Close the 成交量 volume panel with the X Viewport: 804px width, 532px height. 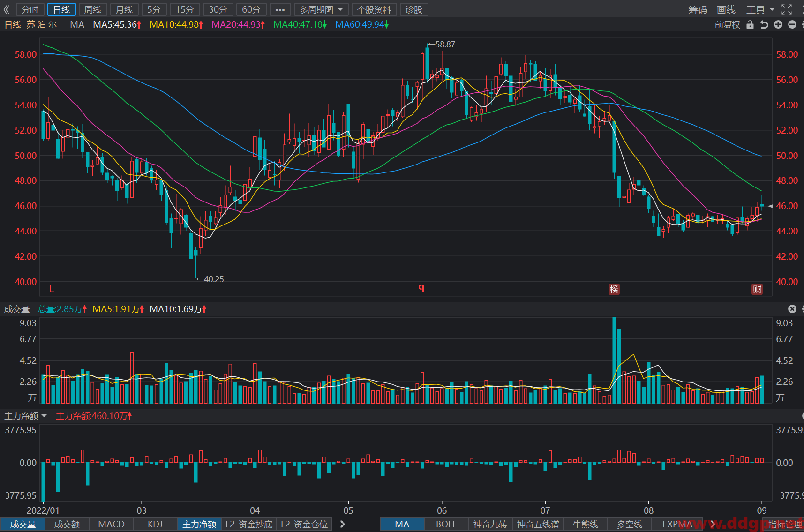point(792,309)
